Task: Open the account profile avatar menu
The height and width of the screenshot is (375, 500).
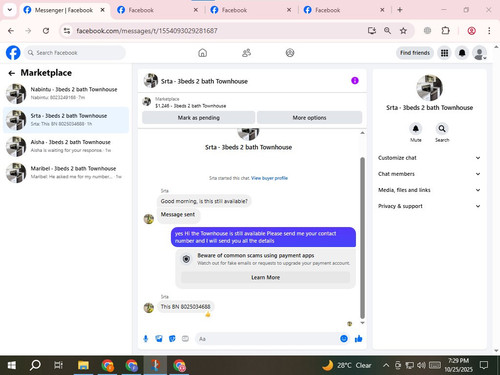Action: 479,53
